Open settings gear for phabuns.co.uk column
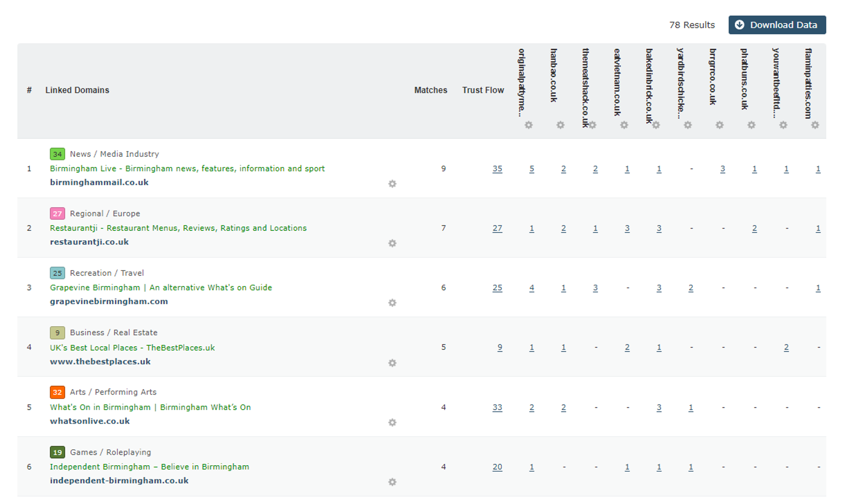The height and width of the screenshot is (504, 843). coord(751,125)
